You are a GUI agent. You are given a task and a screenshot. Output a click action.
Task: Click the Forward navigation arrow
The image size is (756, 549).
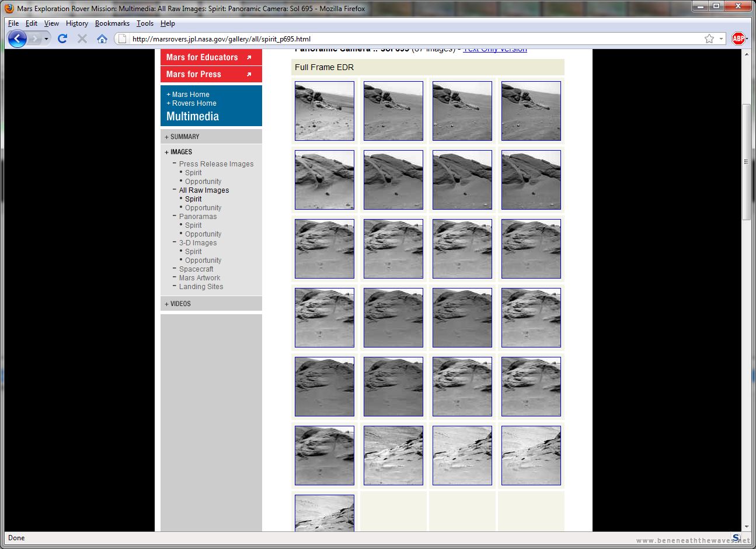(x=36, y=39)
